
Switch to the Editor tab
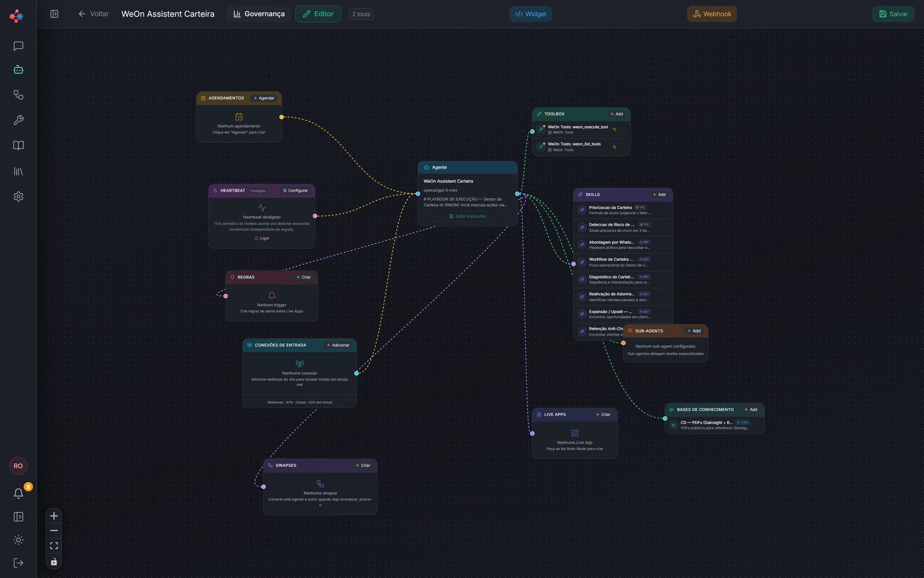[x=318, y=14]
